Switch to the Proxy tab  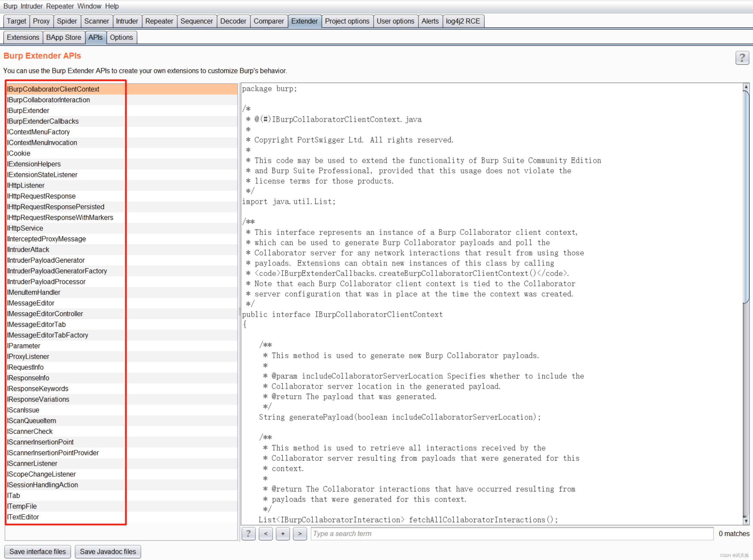[41, 21]
